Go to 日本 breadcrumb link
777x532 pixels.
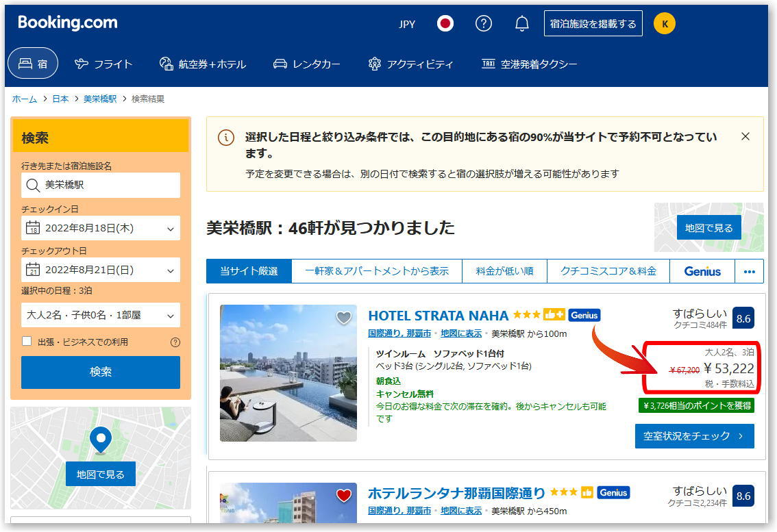tap(60, 99)
